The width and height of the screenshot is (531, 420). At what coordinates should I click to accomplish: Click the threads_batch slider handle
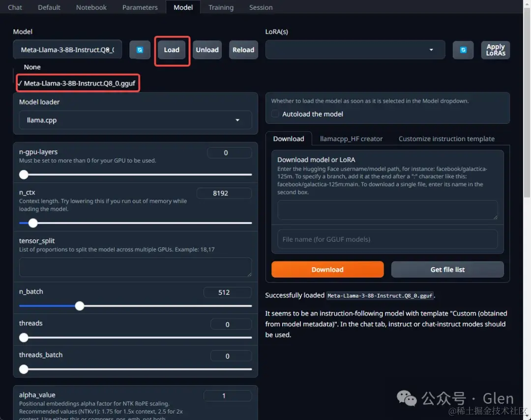pos(24,369)
